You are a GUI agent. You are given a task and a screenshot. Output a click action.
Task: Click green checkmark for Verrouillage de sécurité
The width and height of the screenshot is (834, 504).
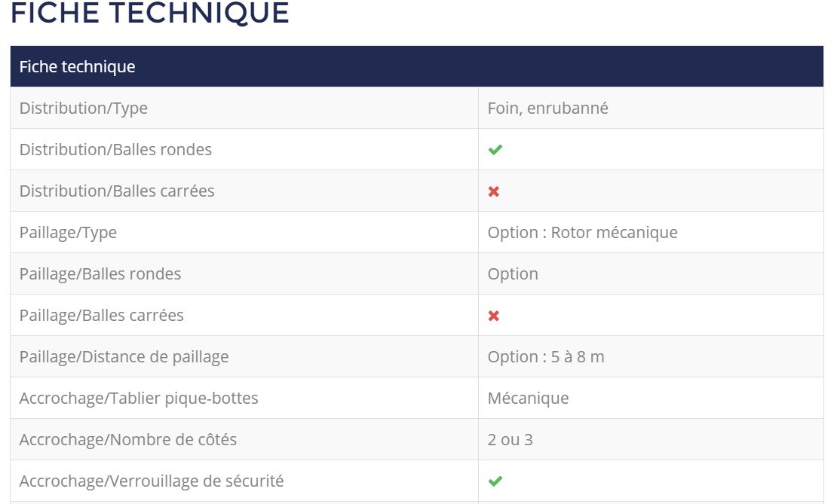click(x=495, y=481)
